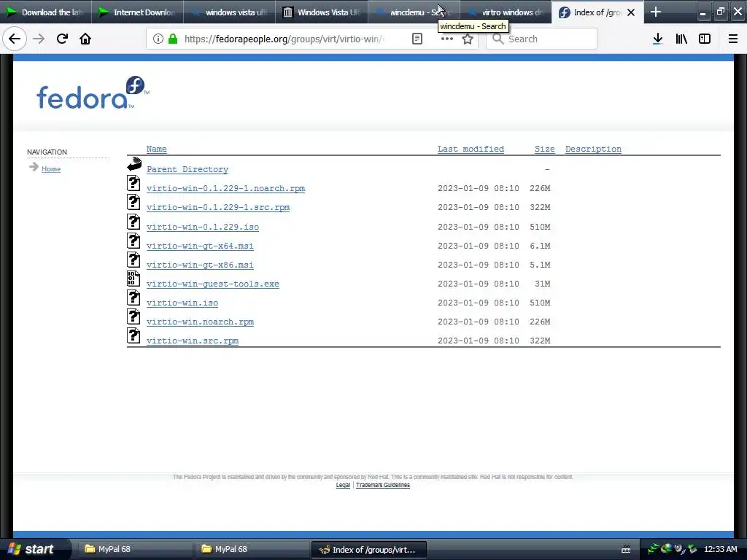Open the downloads arrow panel

pos(657,39)
